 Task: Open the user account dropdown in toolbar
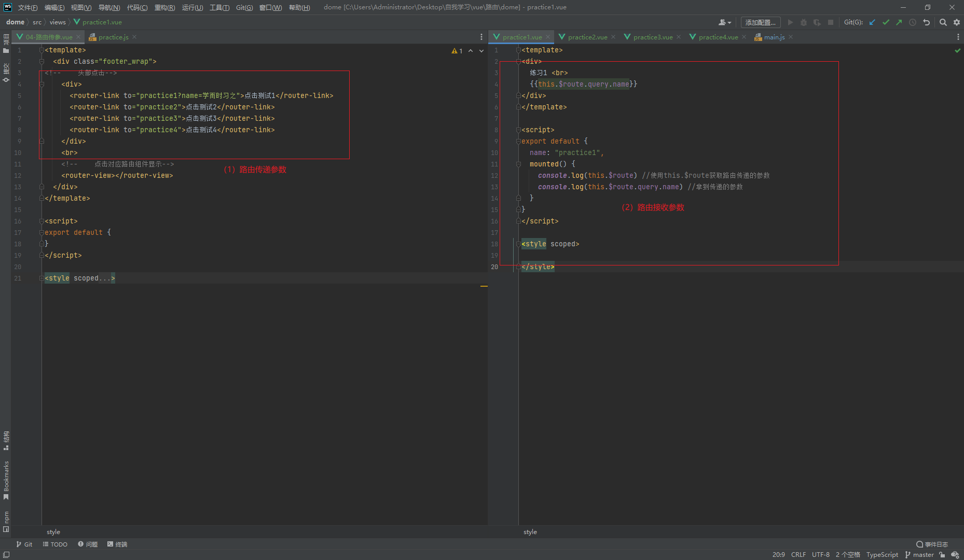pyautogui.click(x=725, y=22)
